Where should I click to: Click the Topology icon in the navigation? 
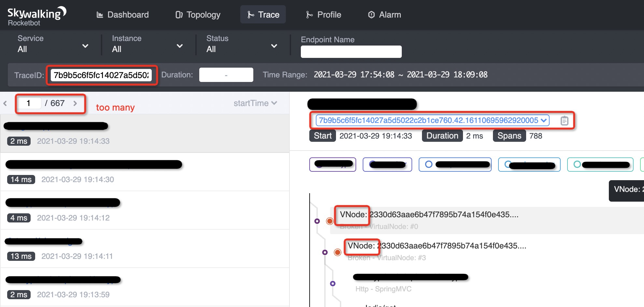pyautogui.click(x=179, y=14)
